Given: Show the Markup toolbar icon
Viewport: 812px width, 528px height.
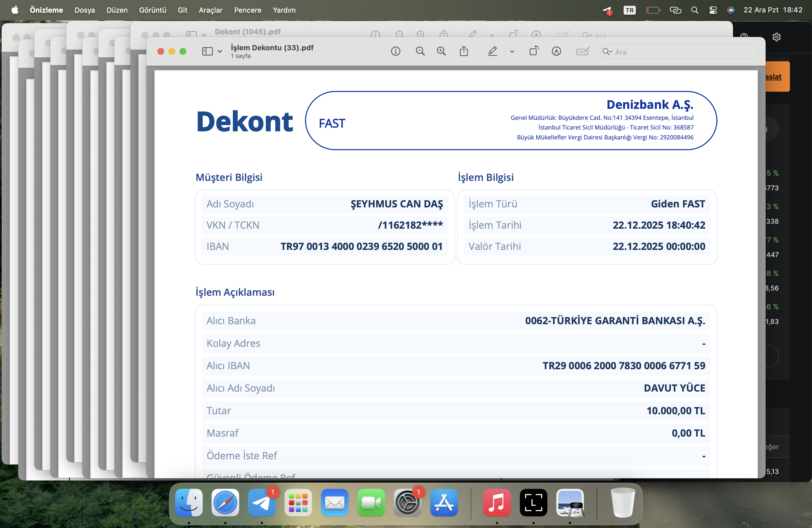Looking at the screenshot, I should (x=557, y=52).
